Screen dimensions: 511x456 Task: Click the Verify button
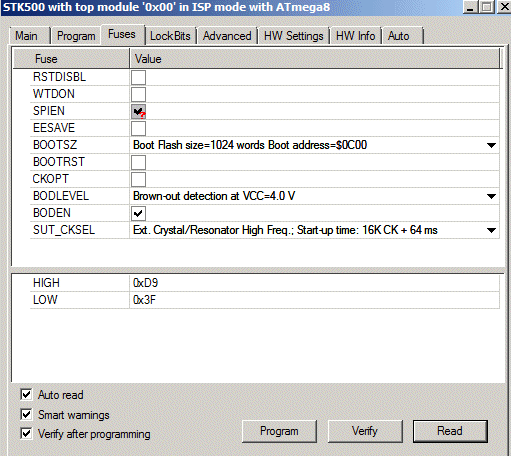point(365,431)
